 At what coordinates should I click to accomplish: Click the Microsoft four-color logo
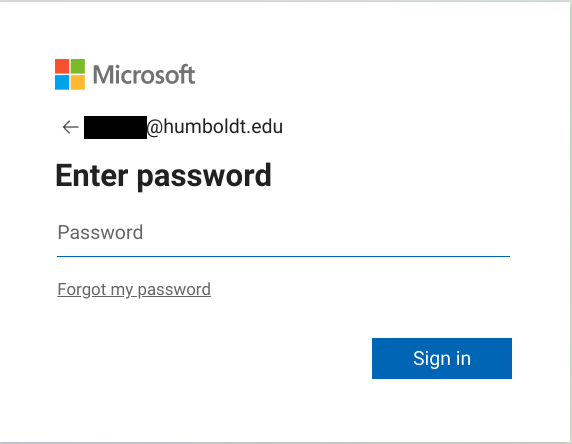[70, 74]
